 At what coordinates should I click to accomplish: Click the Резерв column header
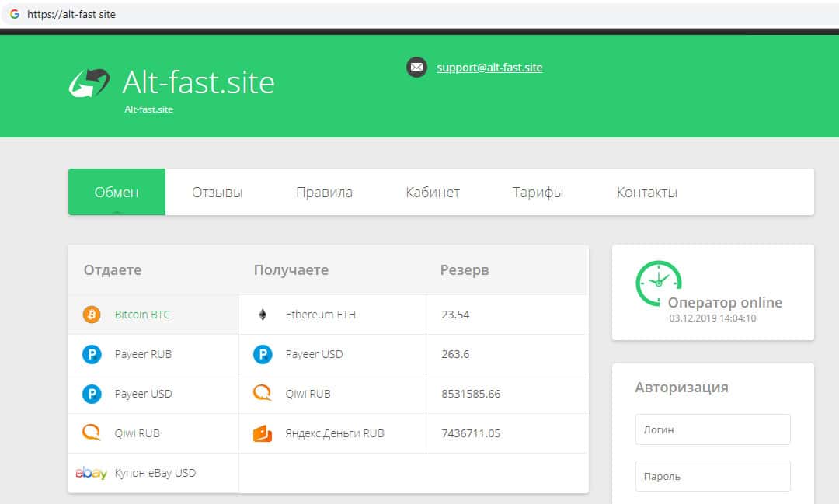[465, 270]
